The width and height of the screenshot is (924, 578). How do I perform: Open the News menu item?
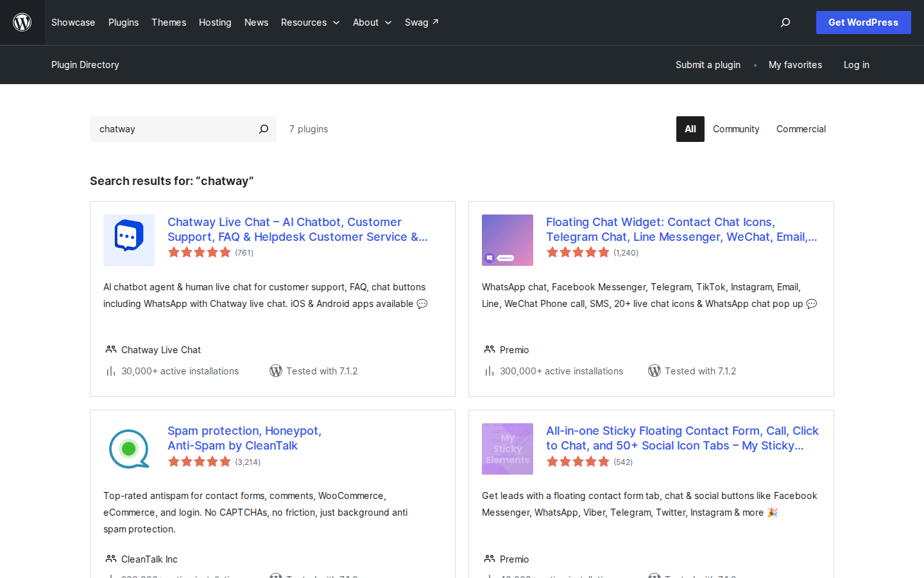(x=256, y=22)
